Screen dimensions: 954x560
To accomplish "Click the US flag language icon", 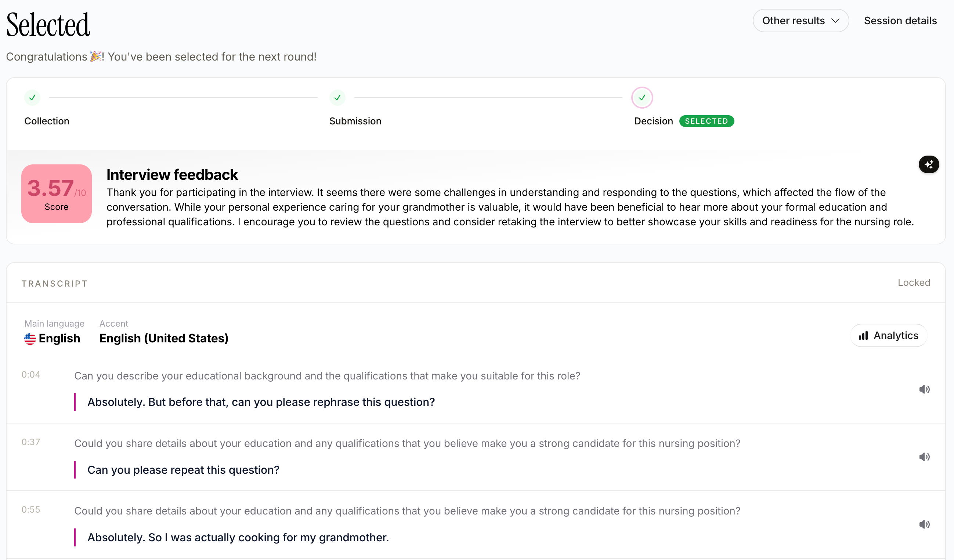I will click(30, 339).
